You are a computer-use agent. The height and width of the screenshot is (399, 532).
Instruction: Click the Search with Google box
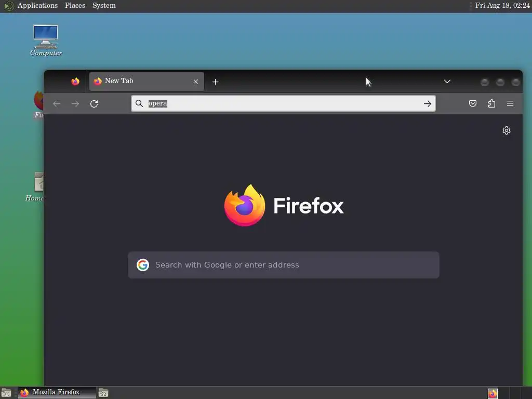(283, 265)
